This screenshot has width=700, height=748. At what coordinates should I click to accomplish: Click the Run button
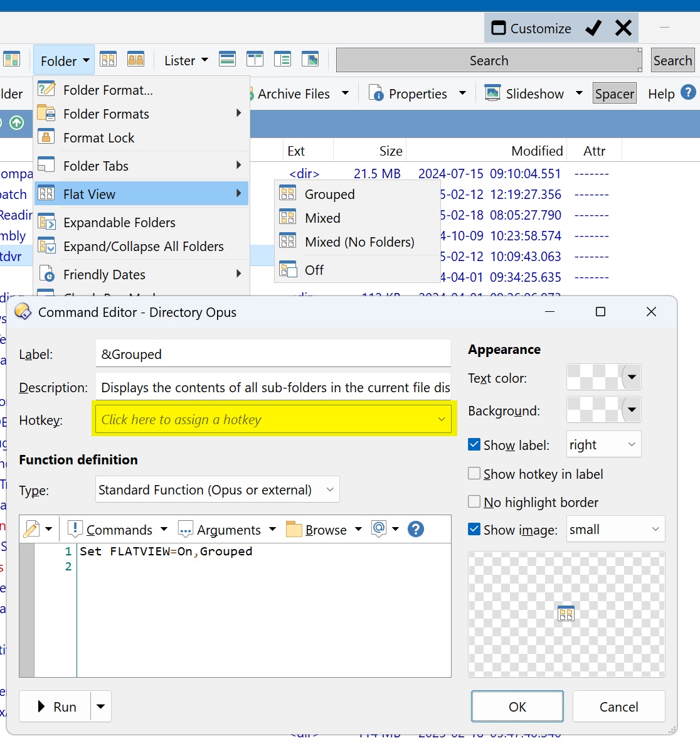coord(55,706)
